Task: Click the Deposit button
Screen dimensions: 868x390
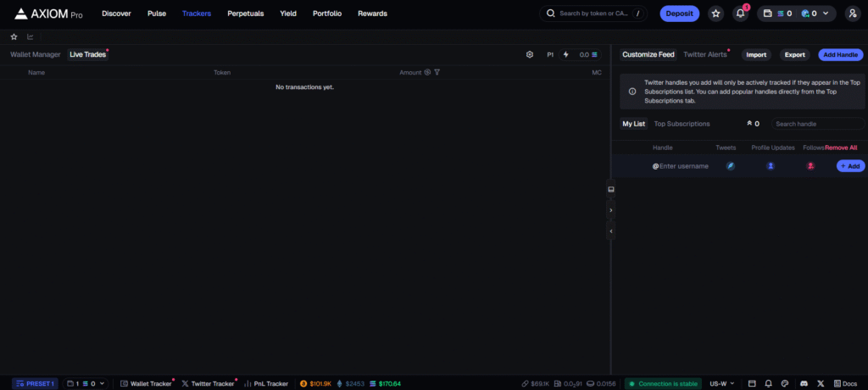Action: (x=679, y=14)
